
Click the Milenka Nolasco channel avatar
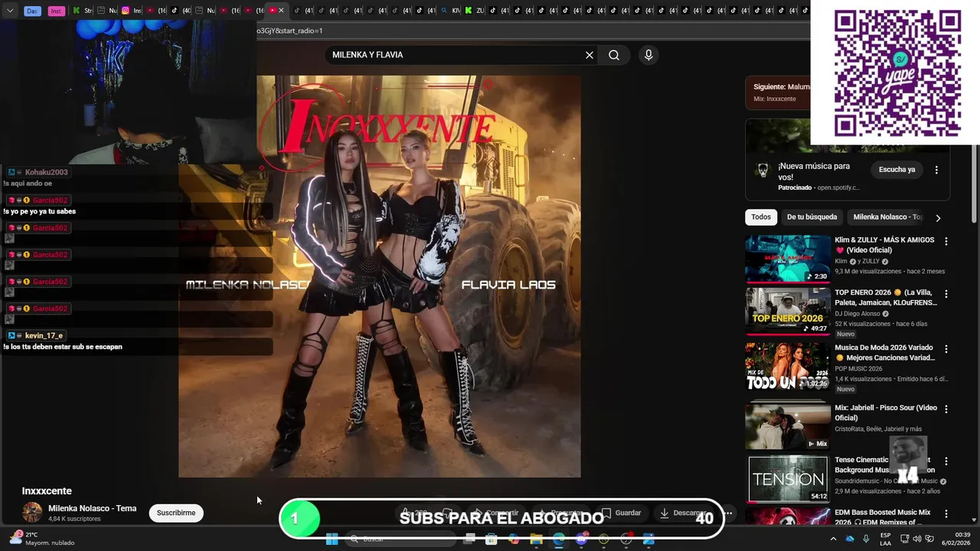(x=32, y=513)
